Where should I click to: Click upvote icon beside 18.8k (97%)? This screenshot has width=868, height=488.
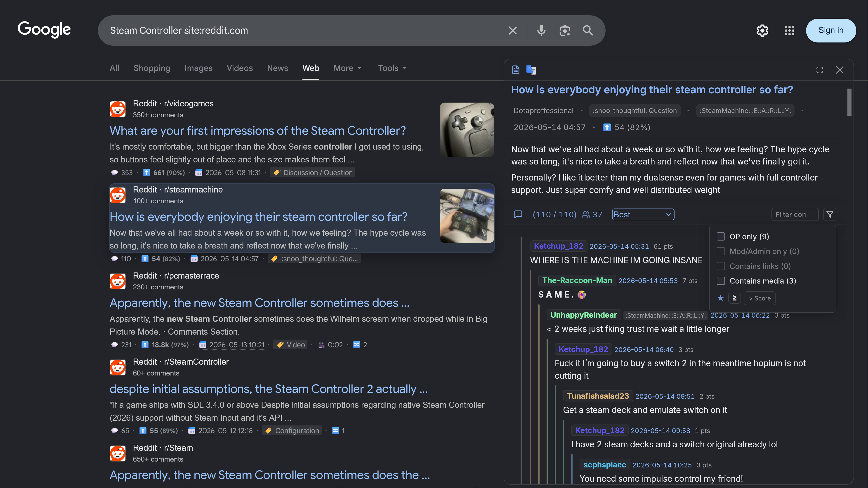145,345
